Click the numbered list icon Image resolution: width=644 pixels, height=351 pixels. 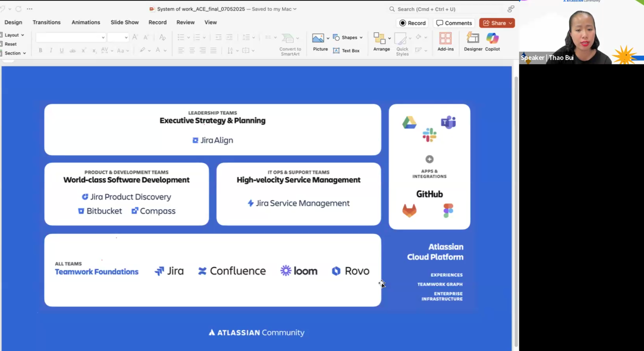click(197, 37)
